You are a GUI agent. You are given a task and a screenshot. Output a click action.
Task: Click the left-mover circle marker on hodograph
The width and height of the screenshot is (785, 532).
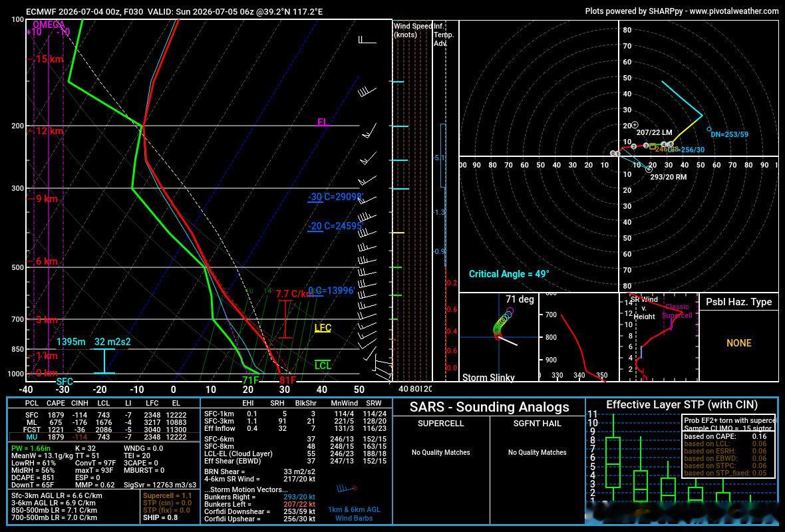635,124
